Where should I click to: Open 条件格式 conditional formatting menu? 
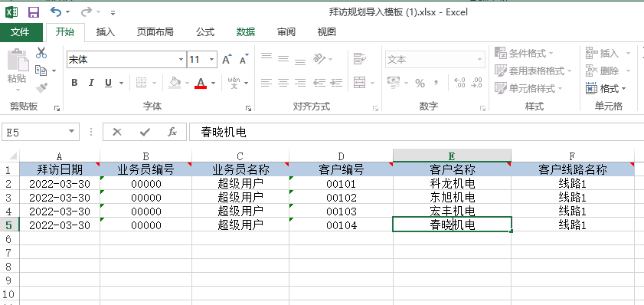pyautogui.click(x=525, y=53)
